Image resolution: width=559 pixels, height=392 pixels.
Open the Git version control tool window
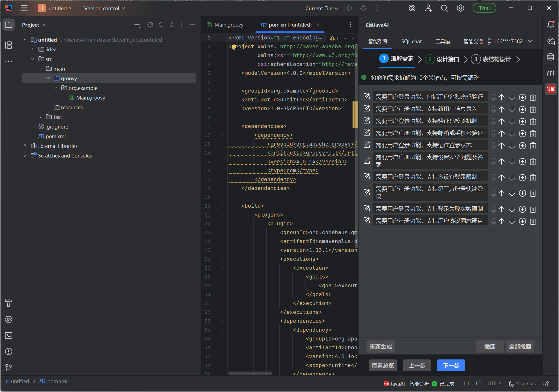pyautogui.click(x=9, y=367)
